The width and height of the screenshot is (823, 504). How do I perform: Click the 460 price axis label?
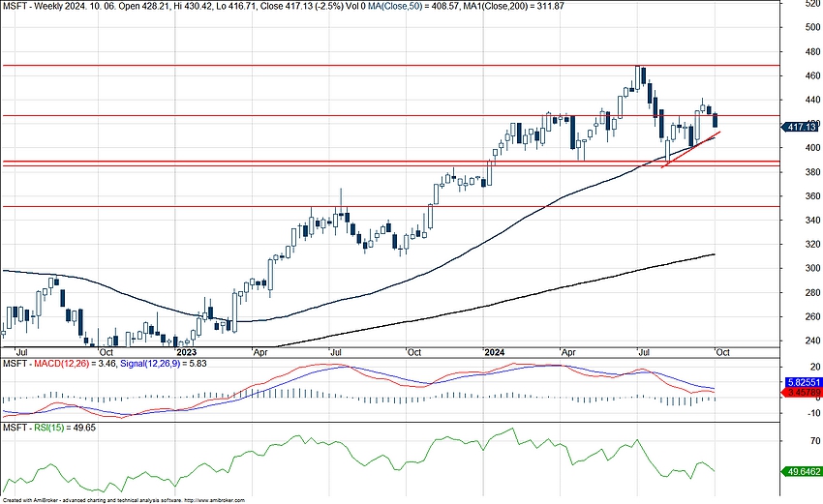pos(812,75)
